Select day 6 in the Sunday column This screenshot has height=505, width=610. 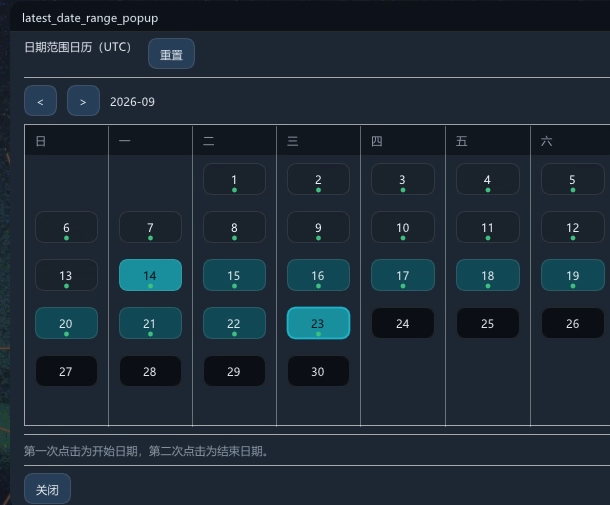coord(66,227)
